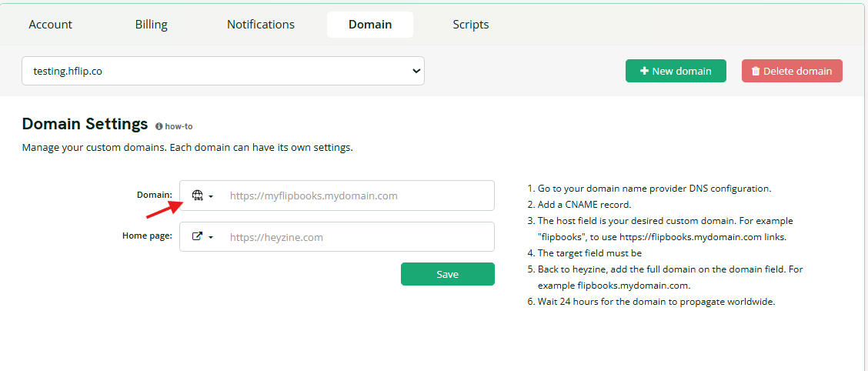The height and width of the screenshot is (371, 868).
Task: Focus the Home page URL input field
Action: click(359, 237)
